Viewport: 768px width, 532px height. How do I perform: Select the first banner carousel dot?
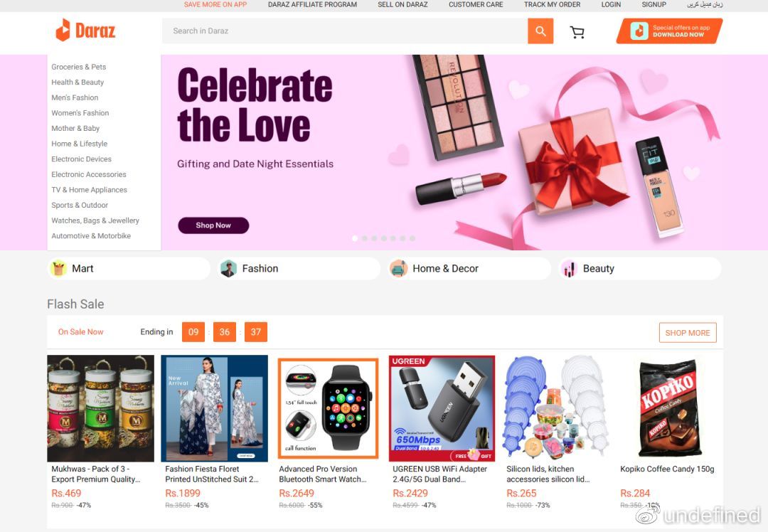[355, 238]
